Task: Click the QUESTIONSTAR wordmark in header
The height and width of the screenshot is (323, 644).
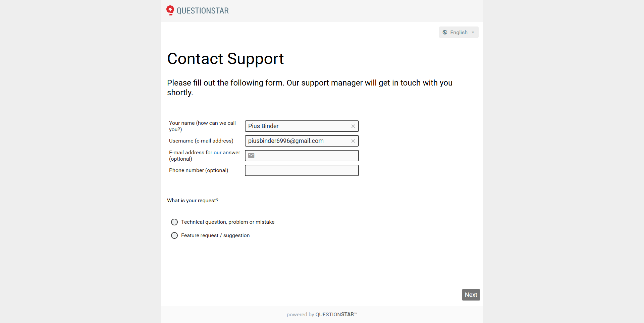Action: (203, 11)
